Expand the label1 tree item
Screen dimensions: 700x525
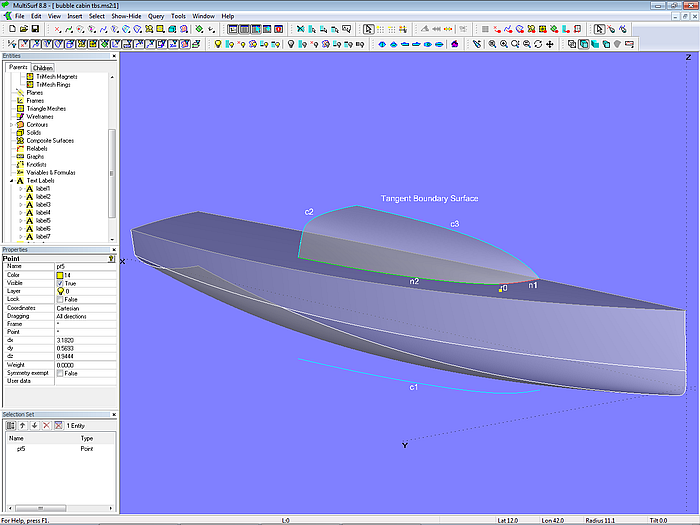click(x=20, y=188)
